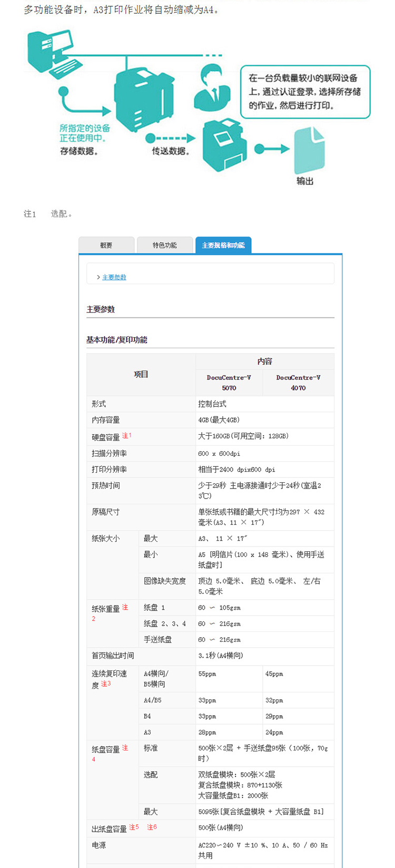The height and width of the screenshot is (868, 395).
Task: Click the DocuCentre-V 5070 column header
Action: 229,383
